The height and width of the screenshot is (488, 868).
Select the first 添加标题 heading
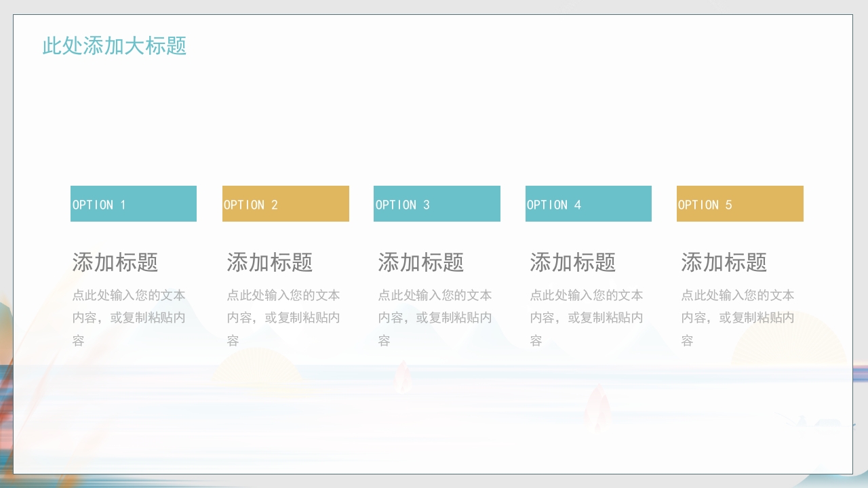pyautogui.click(x=114, y=263)
